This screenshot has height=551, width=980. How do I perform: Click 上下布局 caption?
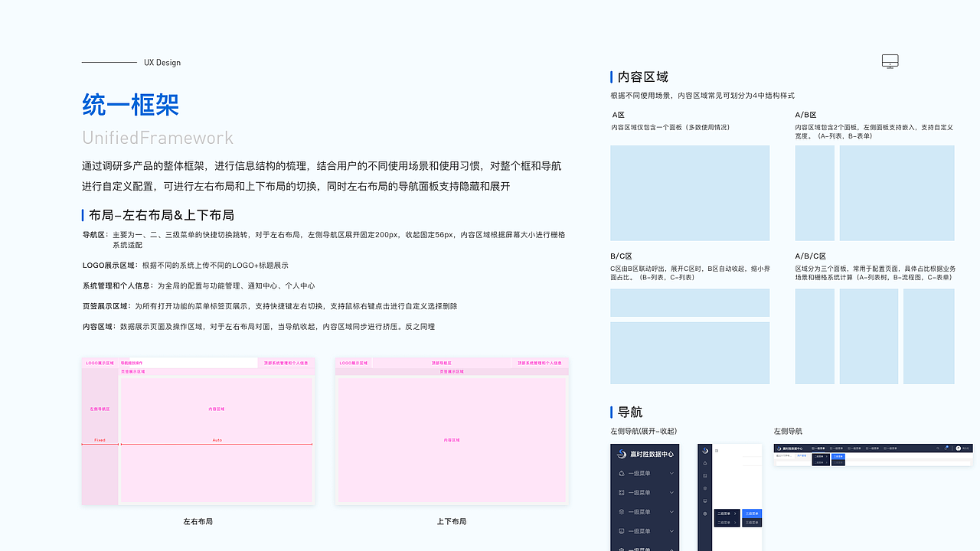tap(452, 521)
